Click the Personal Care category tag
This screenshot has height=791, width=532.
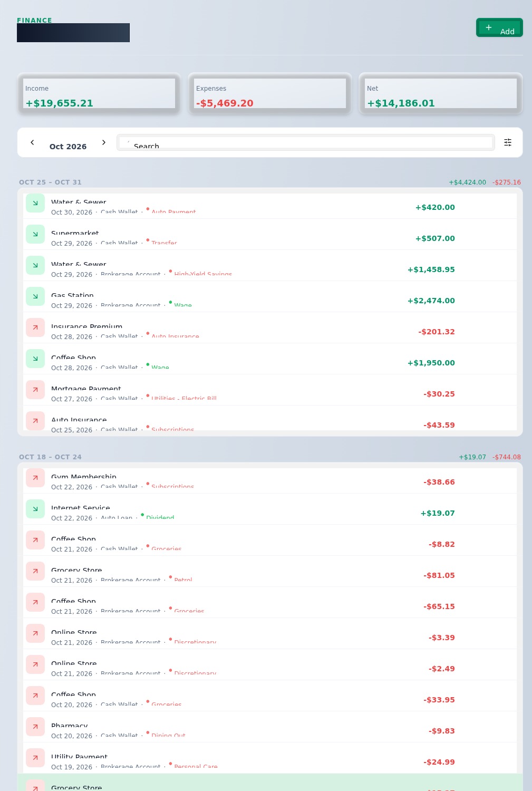(196, 766)
